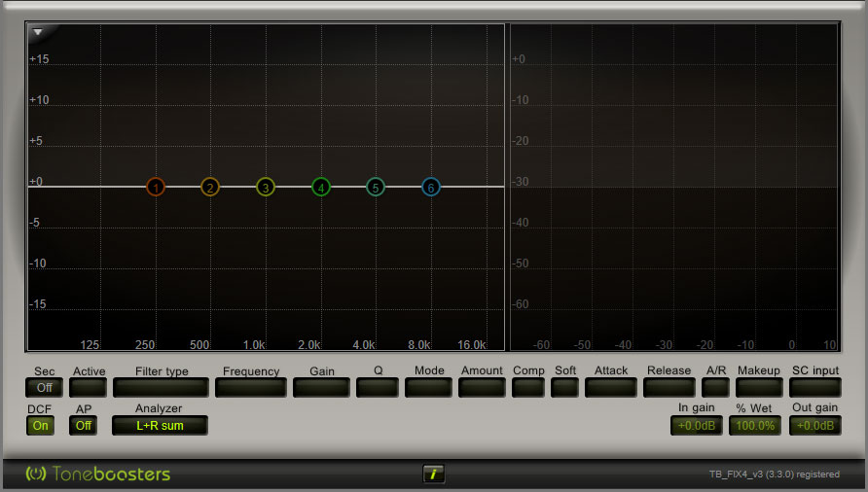
Task: Click the +15 gain axis label
Action: pos(39,58)
